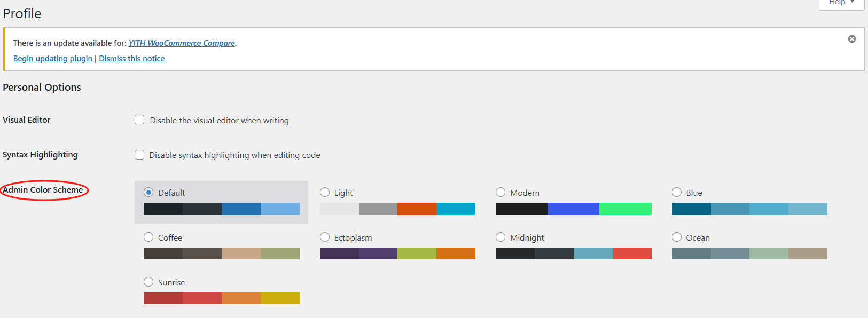The image size is (868, 318).
Task: Check Disable the visual editor checkbox
Action: tap(139, 120)
